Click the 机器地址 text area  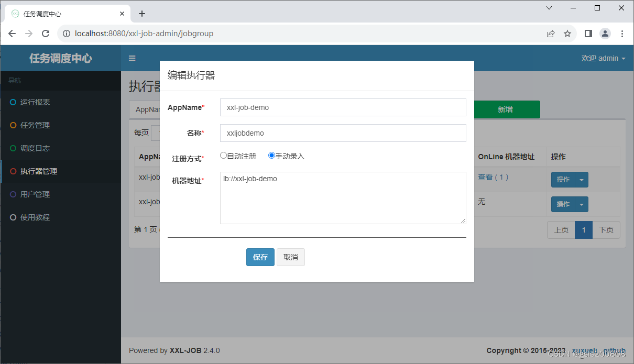pyautogui.click(x=343, y=198)
